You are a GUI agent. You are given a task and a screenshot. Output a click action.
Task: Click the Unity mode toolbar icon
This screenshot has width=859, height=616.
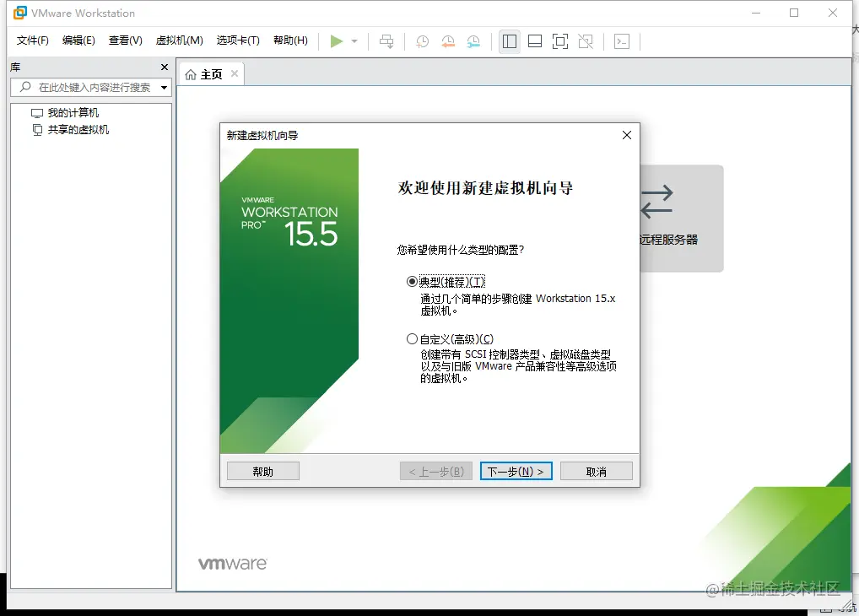586,41
